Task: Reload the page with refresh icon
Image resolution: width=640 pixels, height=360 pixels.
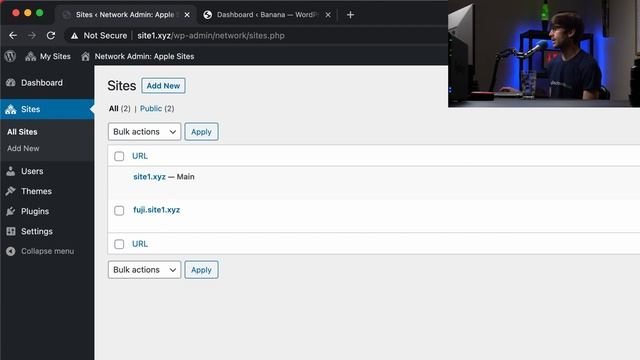Action: point(51,36)
